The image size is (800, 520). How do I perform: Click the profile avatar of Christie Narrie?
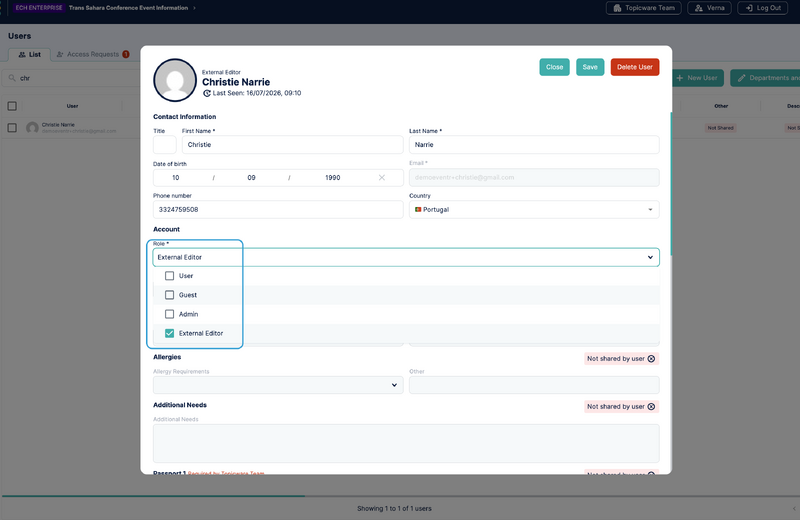pos(175,80)
